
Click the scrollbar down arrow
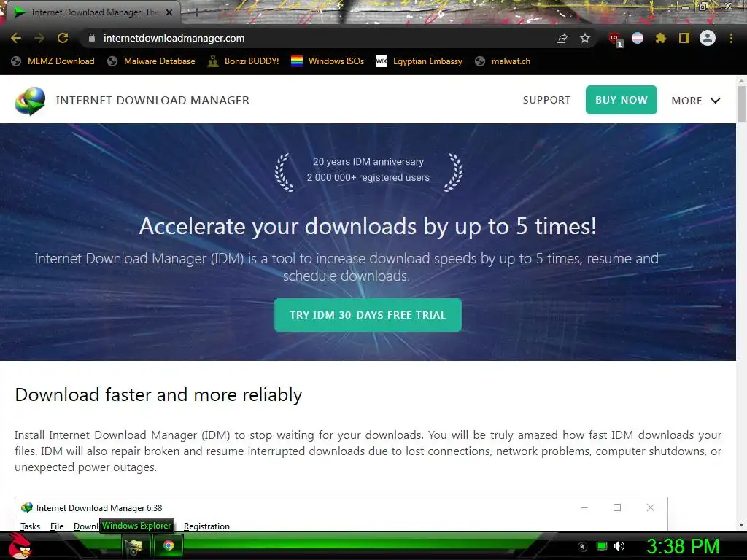741,525
